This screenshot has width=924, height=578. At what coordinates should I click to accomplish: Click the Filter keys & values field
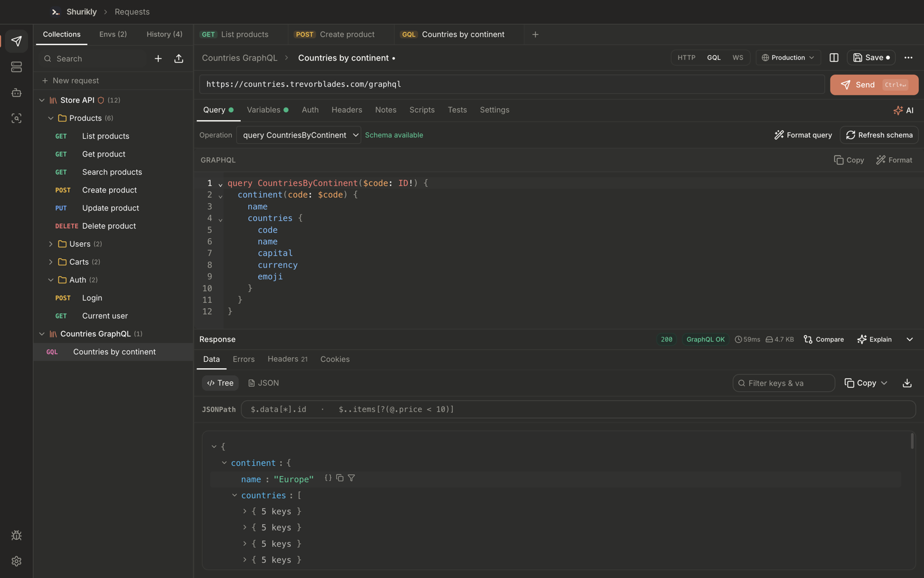pos(784,383)
